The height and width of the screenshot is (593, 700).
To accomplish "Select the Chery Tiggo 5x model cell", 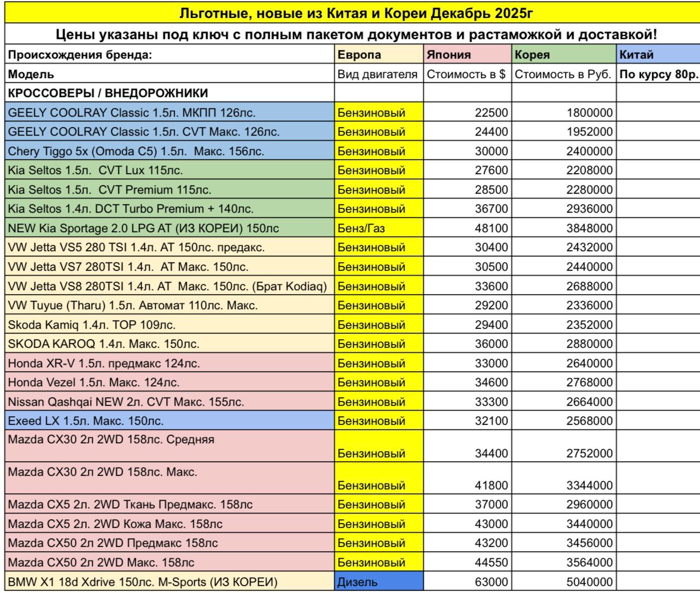I will click(x=169, y=151).
